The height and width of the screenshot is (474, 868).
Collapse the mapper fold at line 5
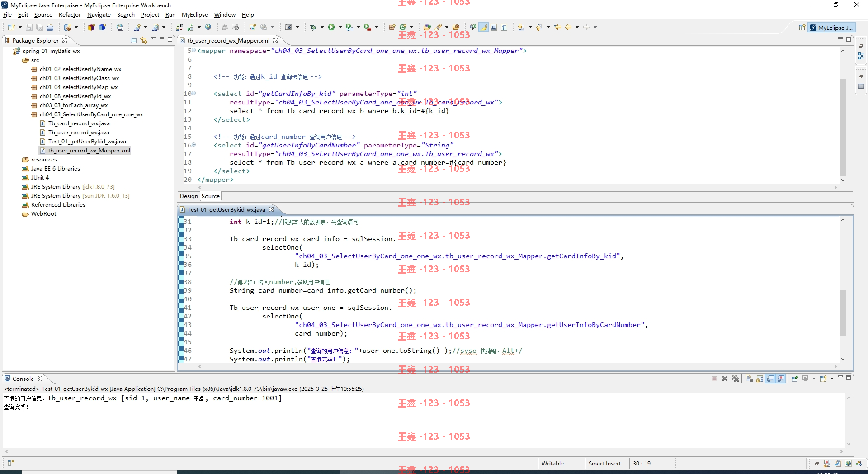pos(194,50)
